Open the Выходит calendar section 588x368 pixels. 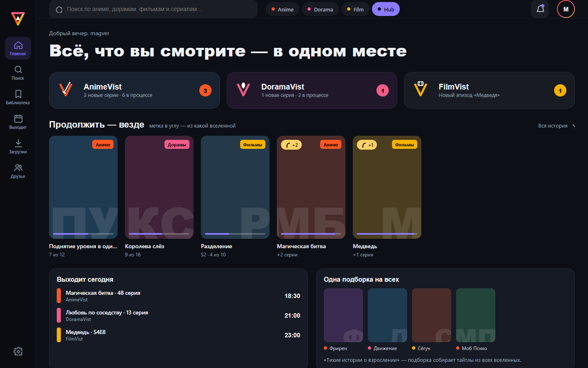(x=18, y=122)
